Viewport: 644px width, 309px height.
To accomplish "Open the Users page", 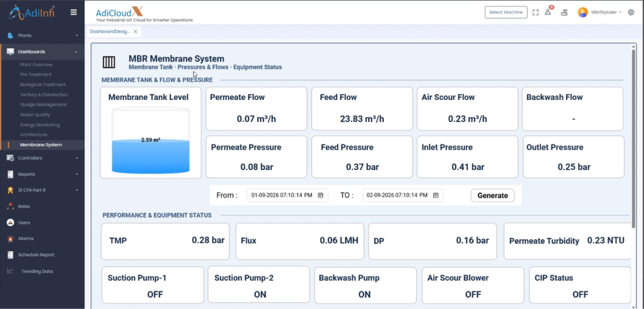I will (24, 222).
